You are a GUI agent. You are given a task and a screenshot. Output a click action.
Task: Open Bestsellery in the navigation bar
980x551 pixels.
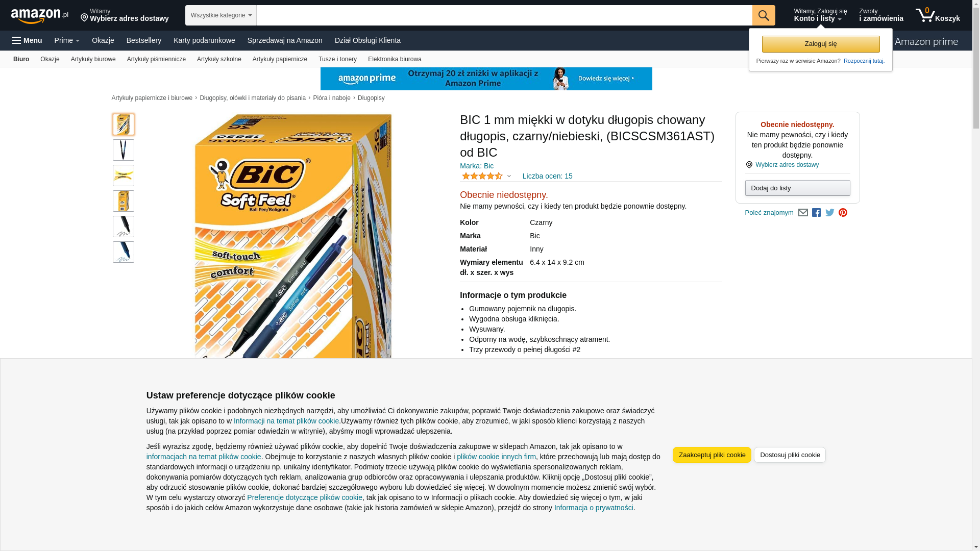pos(144,40)
